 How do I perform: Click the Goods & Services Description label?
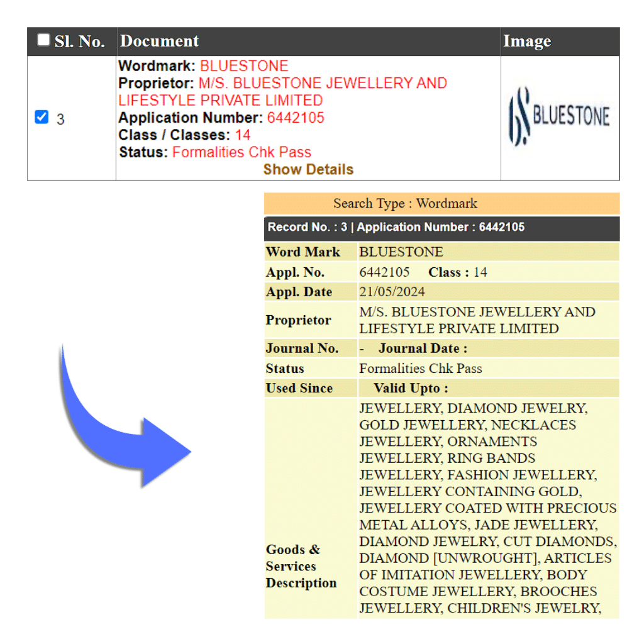(301, 566)
